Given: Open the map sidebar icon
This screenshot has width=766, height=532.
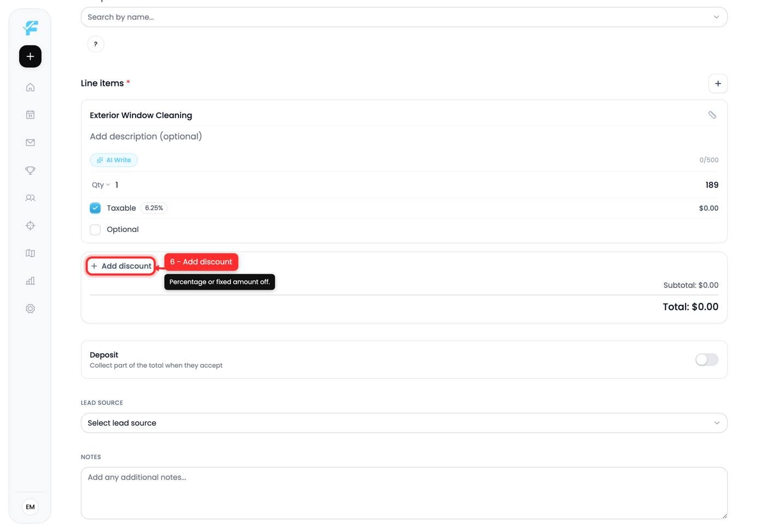Looking at the screenshot, I should tap(30, 253).
